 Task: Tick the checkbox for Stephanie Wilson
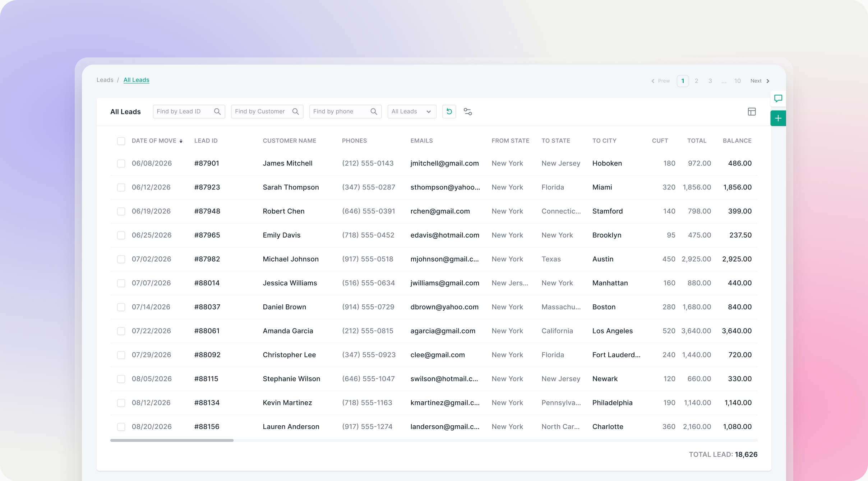121,379
